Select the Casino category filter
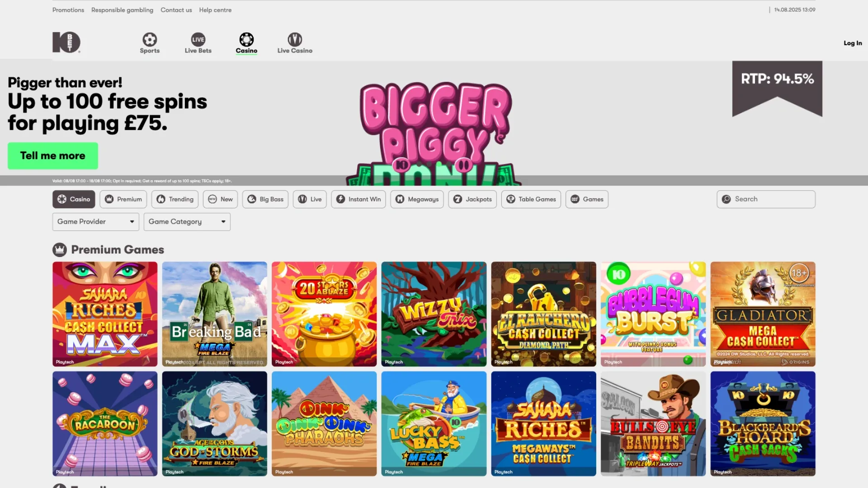868x488 pixels. pyautogui.click(x=74, y=199)
